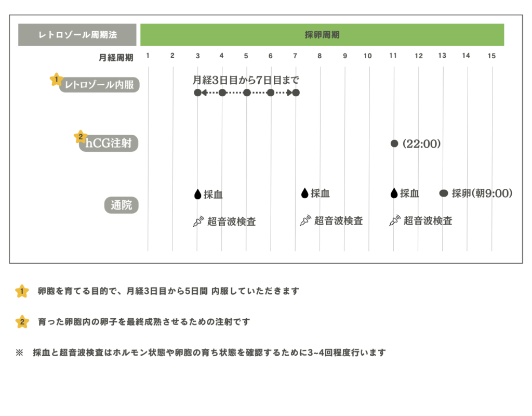Toggle the hCG injection dot marked (22:00)
This screenshot has height=416, width=532.
pyautogui.click(x=394, y=144)
